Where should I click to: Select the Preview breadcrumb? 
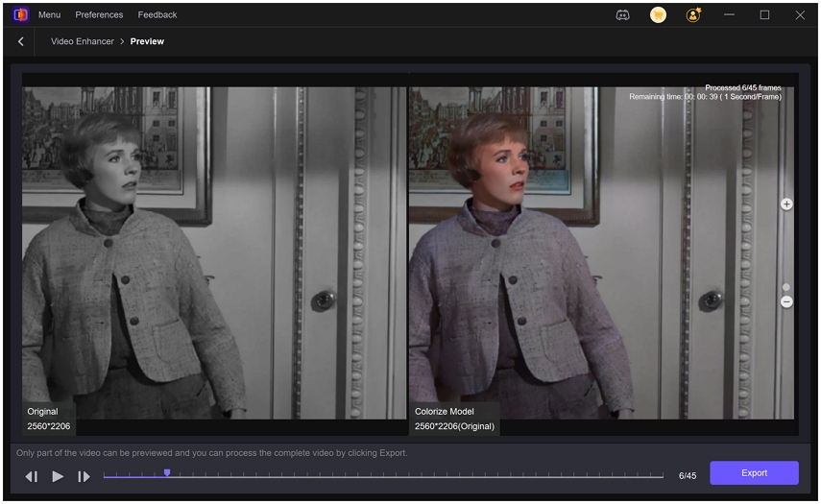pos(147,41)
